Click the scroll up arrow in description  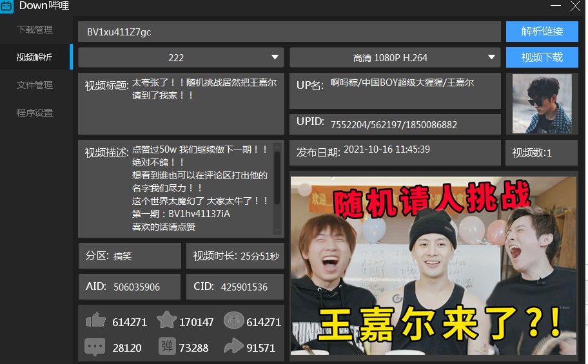tap(277, 146)
